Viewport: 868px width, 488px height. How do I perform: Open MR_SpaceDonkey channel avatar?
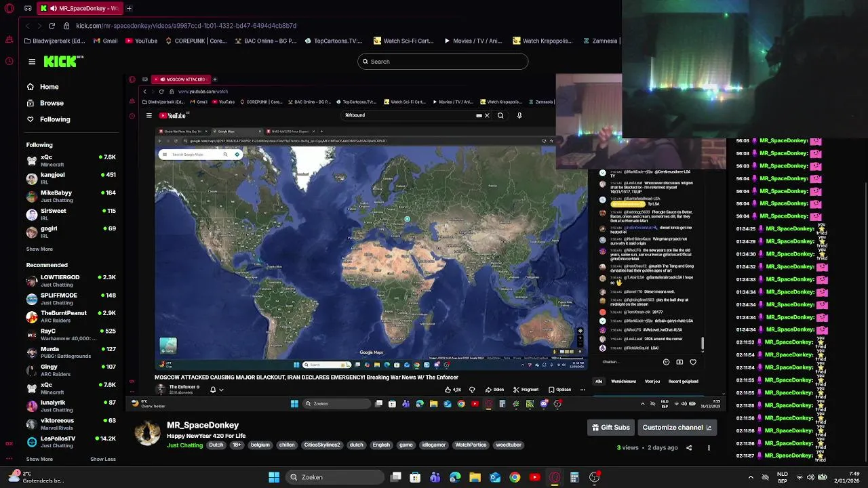(x=147, y=432)
